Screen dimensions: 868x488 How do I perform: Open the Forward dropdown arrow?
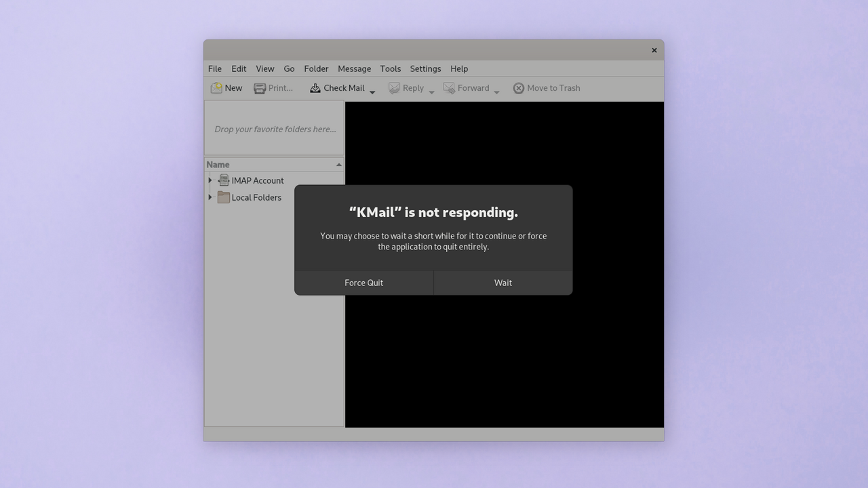[496, 91]
